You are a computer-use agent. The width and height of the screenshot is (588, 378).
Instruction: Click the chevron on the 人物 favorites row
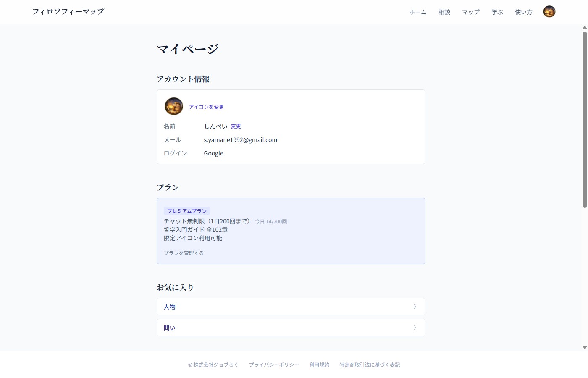(415, 307)
